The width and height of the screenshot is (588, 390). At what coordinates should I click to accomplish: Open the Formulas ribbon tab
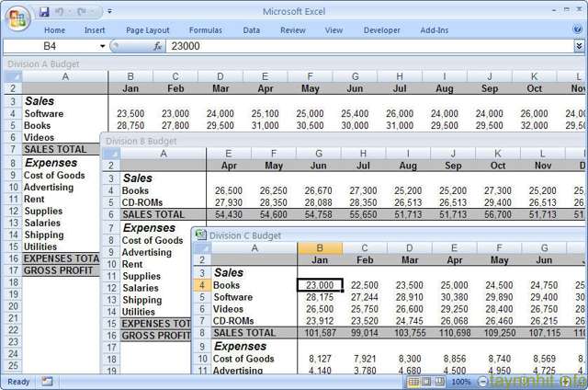coord(206,29)
